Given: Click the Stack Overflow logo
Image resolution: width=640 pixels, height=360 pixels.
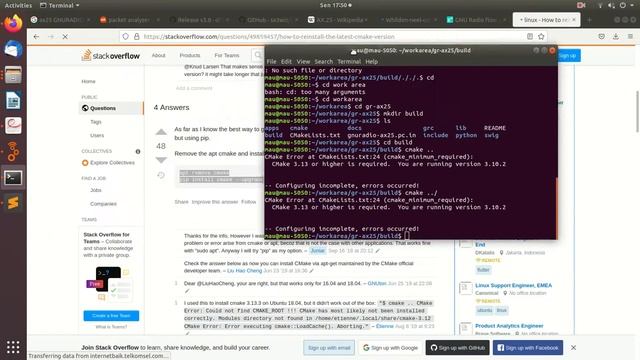Looking at the screenshot, I should pos(110,55).
